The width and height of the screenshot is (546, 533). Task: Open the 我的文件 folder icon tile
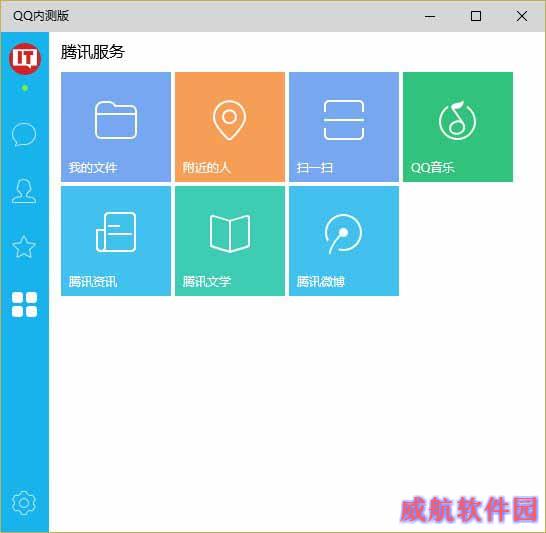click(x=116, y=120)
